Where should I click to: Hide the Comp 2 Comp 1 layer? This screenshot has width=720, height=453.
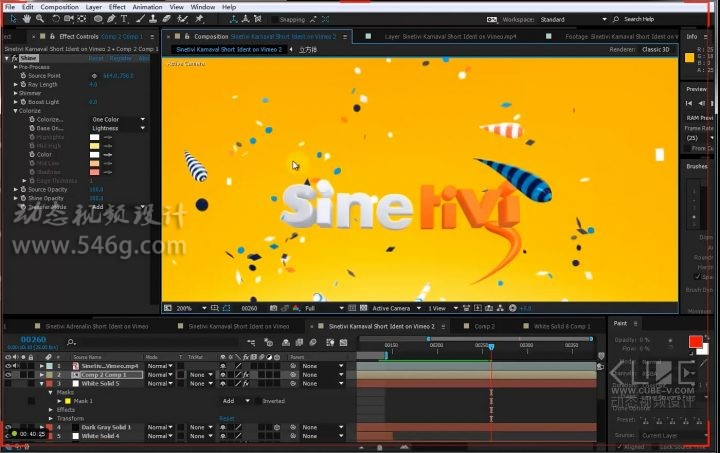click(x=8, y=375)
